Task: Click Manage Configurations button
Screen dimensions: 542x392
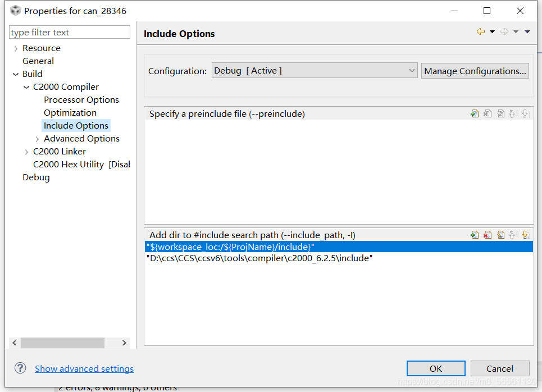Action: click(x=475, y=71)
